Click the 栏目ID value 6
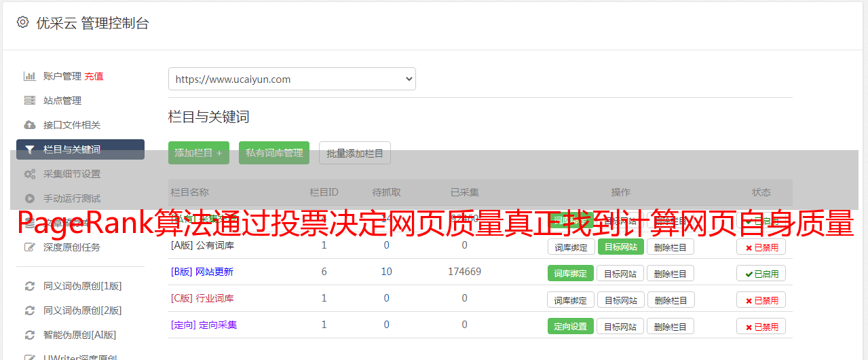This screenshot has height=360, width=868. (x=324, y=272)
